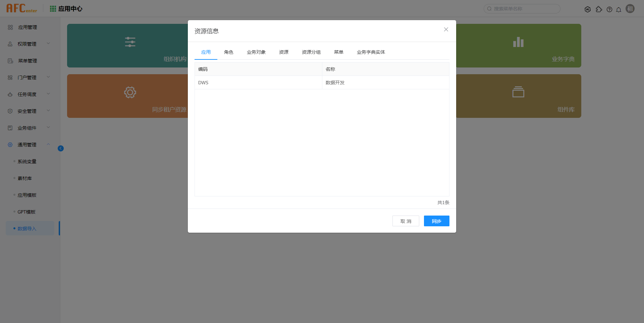Screen dimensions: 644x323
Task: Open the puzzle-piece plugin icon
Action: [x=599, y=9]
